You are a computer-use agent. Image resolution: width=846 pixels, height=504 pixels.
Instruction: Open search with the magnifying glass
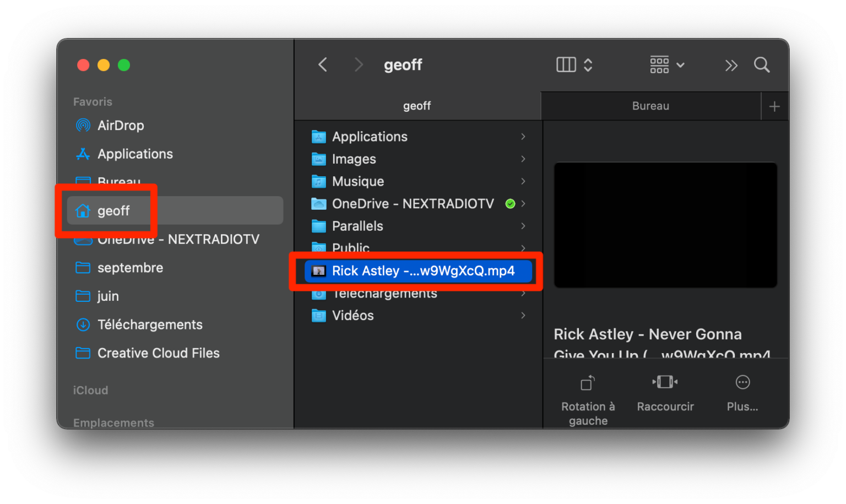click(762, 65)
